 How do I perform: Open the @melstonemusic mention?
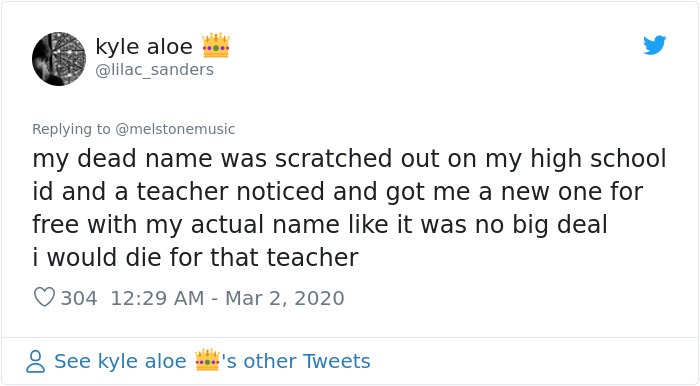click(175, 129)
